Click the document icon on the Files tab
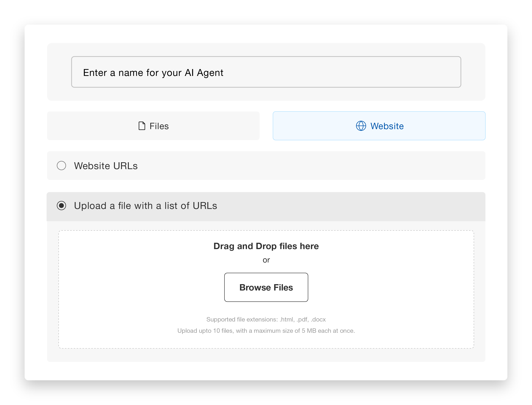Viewport: 532px width, 405px height. click(x=141, y=126)
